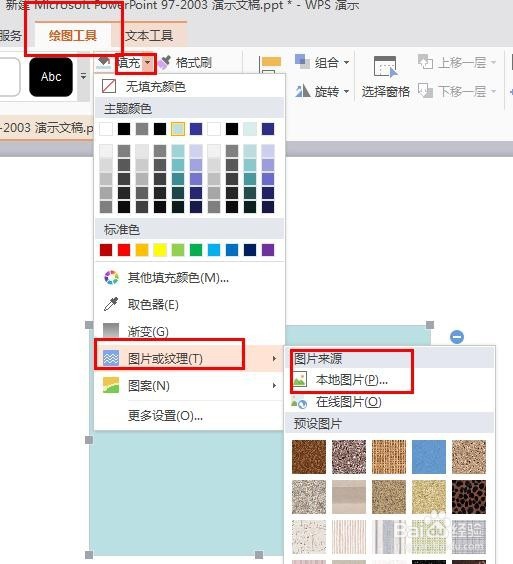Click the 下移一层 send backward icon
The image size is (513, 564).
click(x=425, y=91)
